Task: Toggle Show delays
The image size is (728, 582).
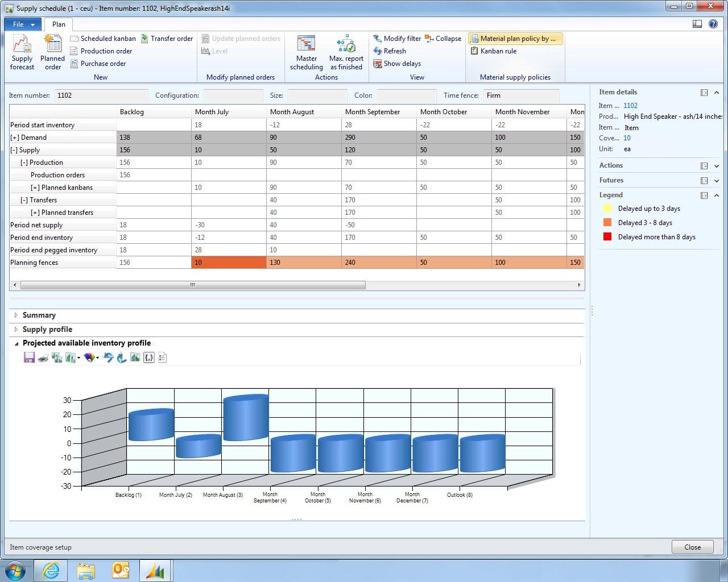Action: [x=397, y=64]
